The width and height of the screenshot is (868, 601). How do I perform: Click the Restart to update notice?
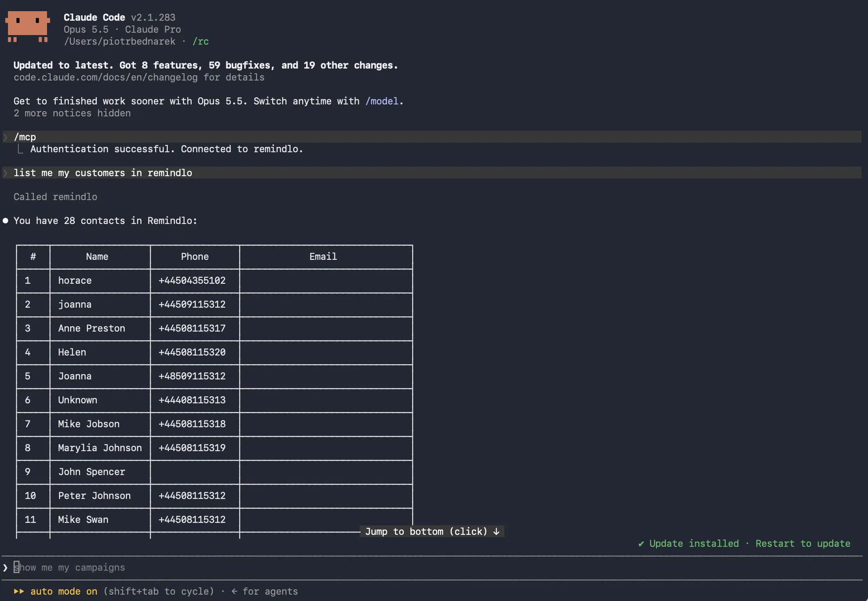click(x=803, y=544)
